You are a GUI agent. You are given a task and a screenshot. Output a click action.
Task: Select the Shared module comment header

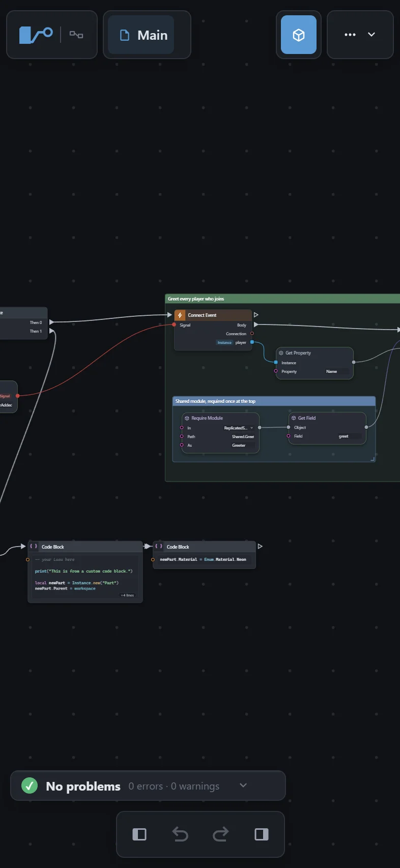point(274,401)
